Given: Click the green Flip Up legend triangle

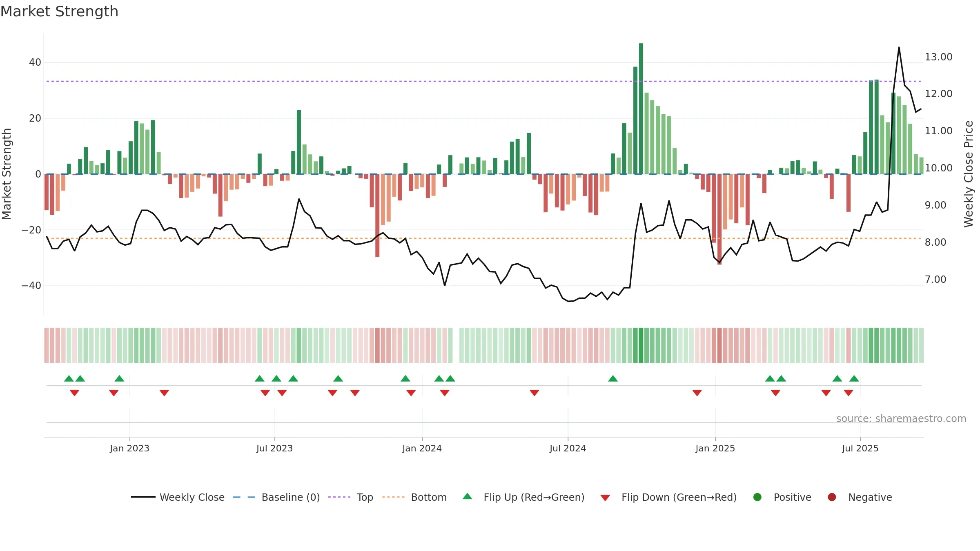Looking at the screenshot, I should [468, 496].
